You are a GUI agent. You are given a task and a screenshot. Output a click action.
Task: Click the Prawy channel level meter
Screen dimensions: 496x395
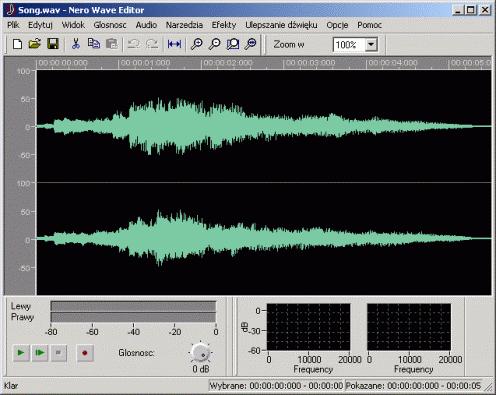click(133, 317)
